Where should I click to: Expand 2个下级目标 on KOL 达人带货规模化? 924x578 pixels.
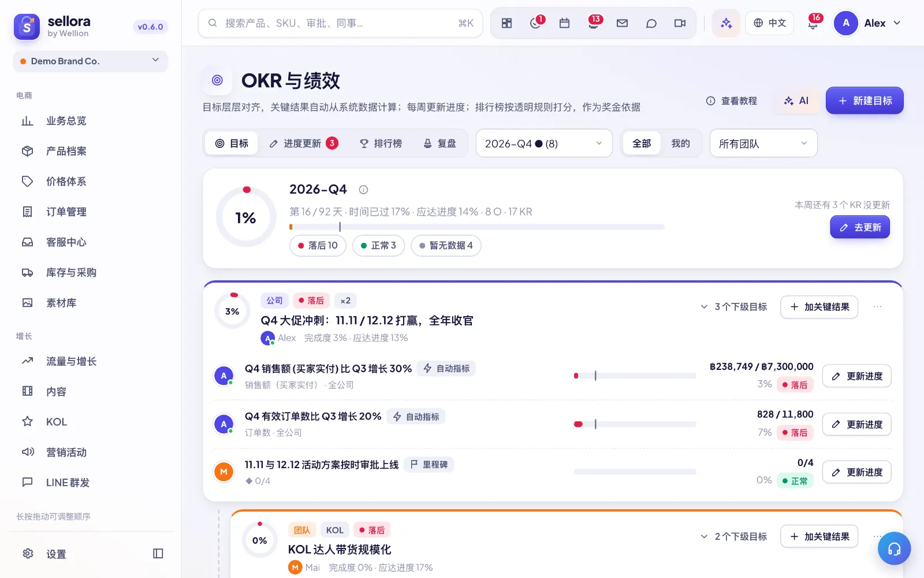(x=733, y=537)
